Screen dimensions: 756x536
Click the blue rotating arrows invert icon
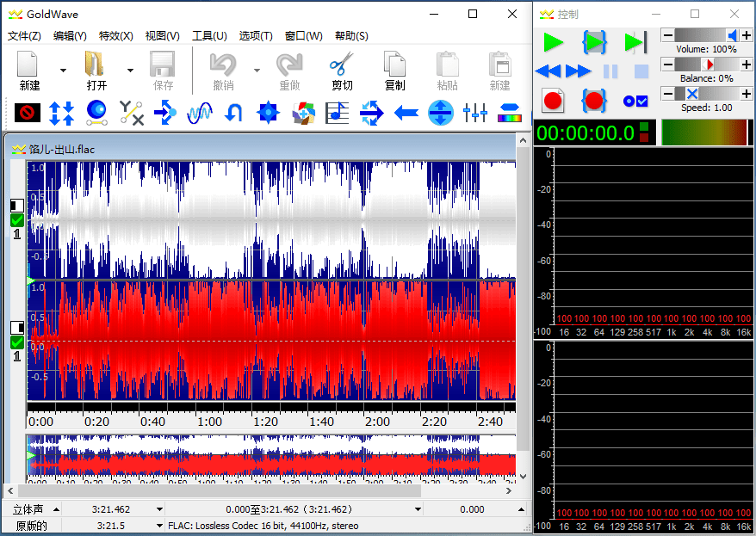coord(372,114)
